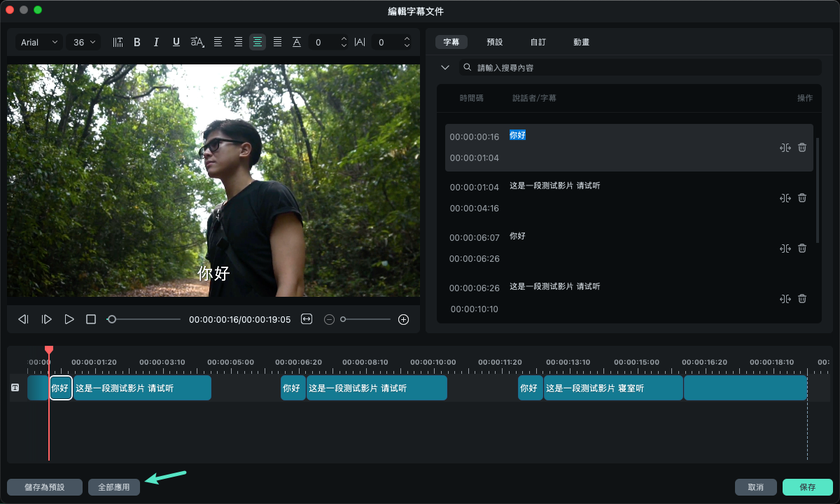
Task: Zoom in timeline with plus icon
Action: pos(403,319)
